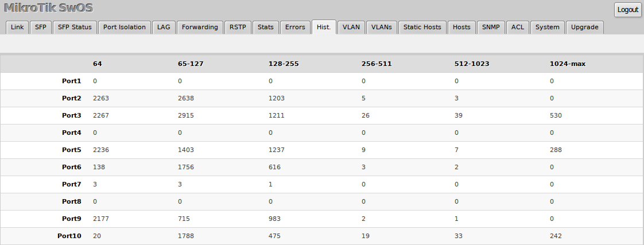Open the SNMP tab
This screenshot has height=245, width=644.
pos(491,27)
